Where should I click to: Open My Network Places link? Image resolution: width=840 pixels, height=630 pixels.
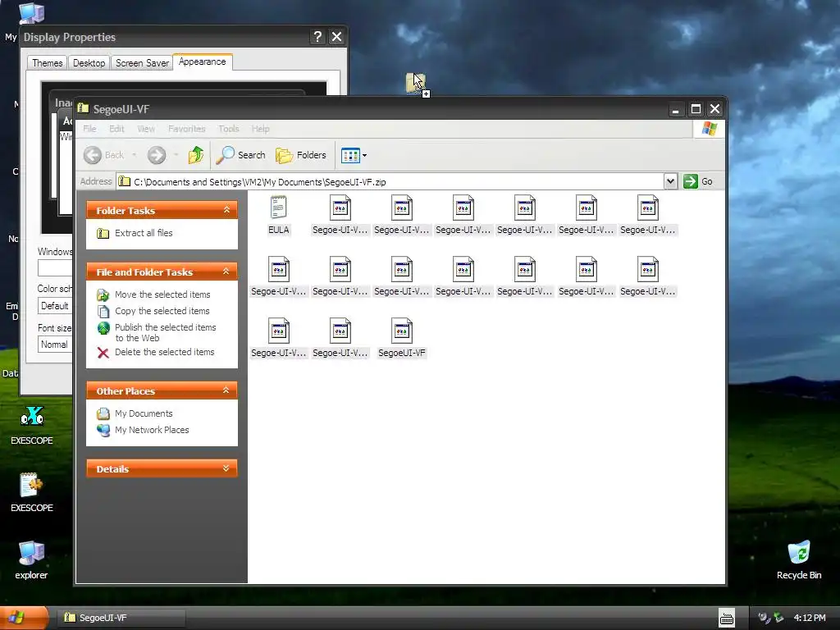[143, 430]
